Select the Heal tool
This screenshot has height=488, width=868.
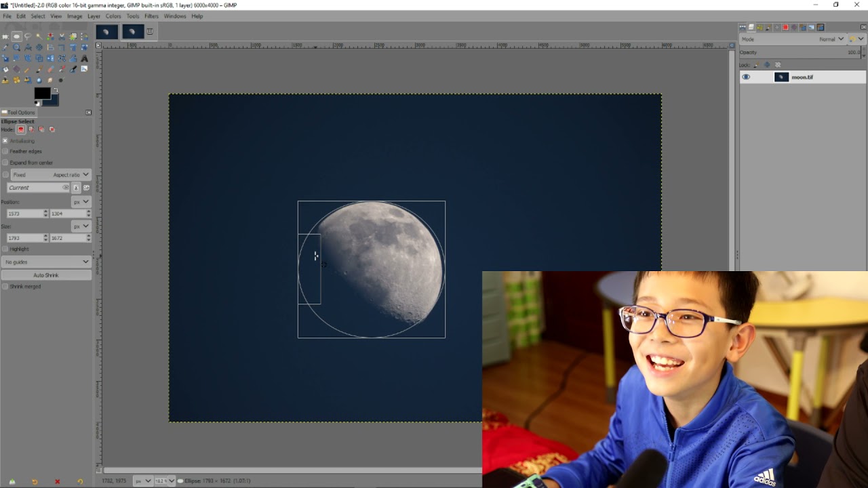tap(16, 80)
